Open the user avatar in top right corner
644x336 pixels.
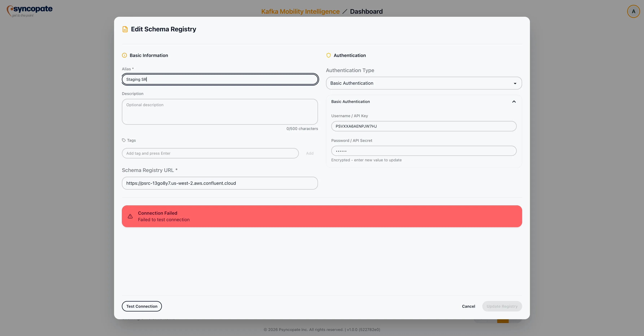tap(633, 11)
